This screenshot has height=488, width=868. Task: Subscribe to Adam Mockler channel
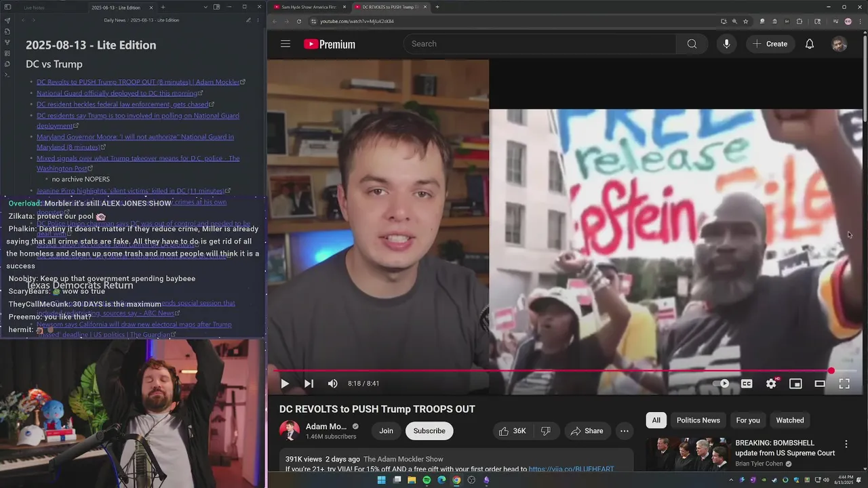[429, 431]
